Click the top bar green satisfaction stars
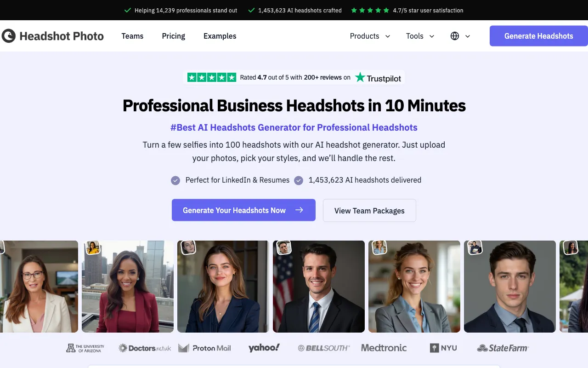This screenshot has height=368, width=588. [370, 10]
